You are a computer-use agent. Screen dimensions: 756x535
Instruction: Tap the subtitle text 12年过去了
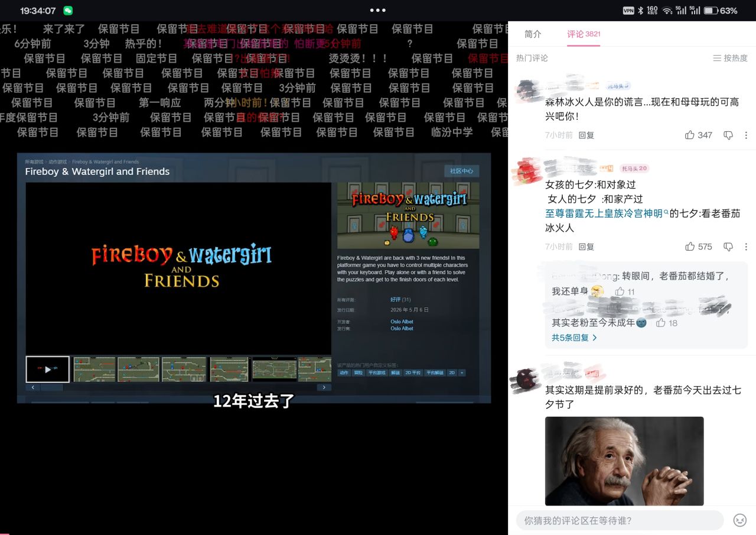[x=254, y=401]
